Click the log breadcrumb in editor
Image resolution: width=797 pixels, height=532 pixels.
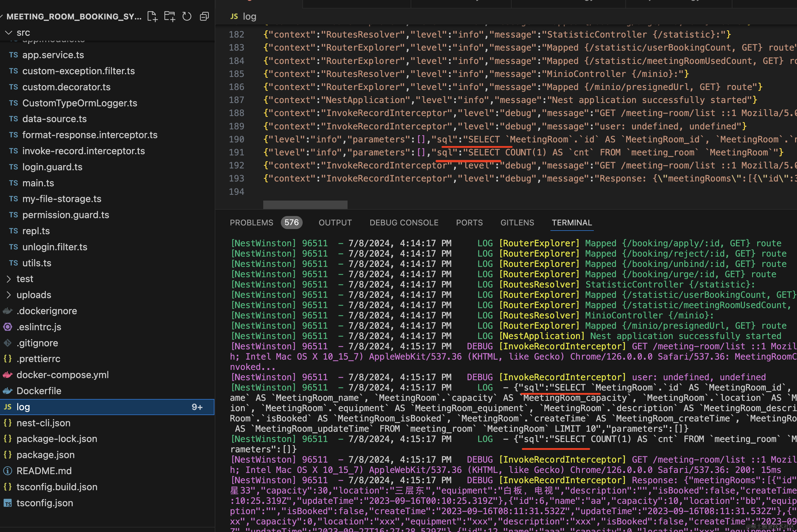click(x=249, y=16)
